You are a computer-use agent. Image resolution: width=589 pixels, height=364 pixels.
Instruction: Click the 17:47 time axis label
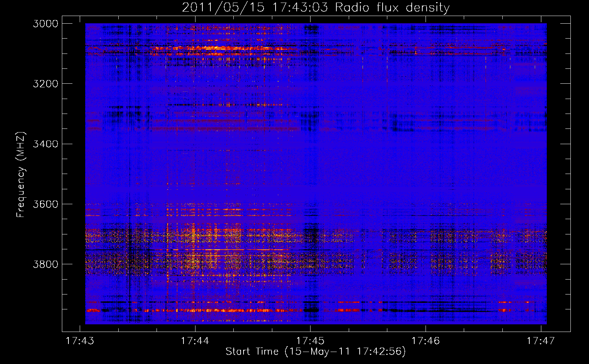(x=541, y=341)
